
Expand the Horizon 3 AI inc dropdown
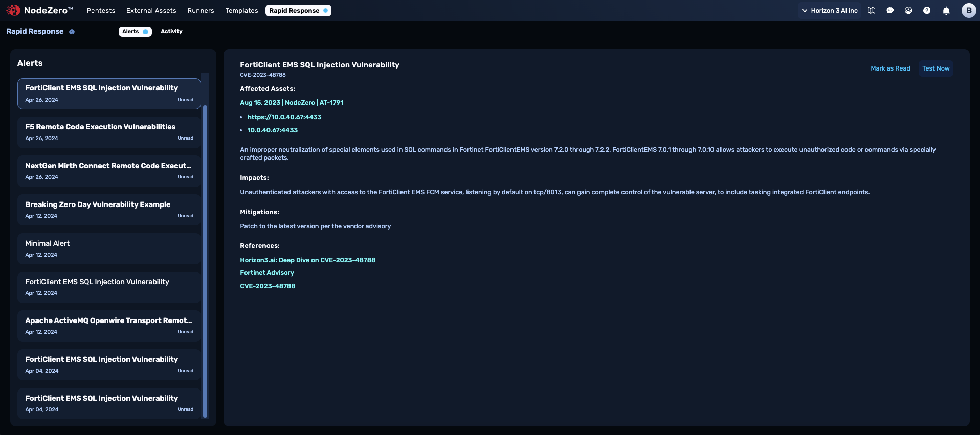830,10
